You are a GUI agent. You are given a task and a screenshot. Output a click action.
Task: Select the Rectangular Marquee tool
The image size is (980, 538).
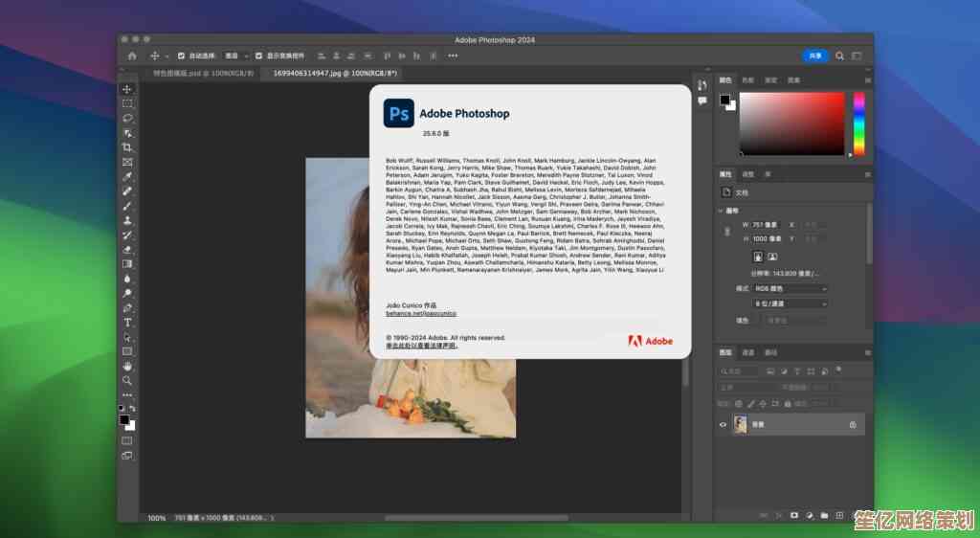click(127, 103)
